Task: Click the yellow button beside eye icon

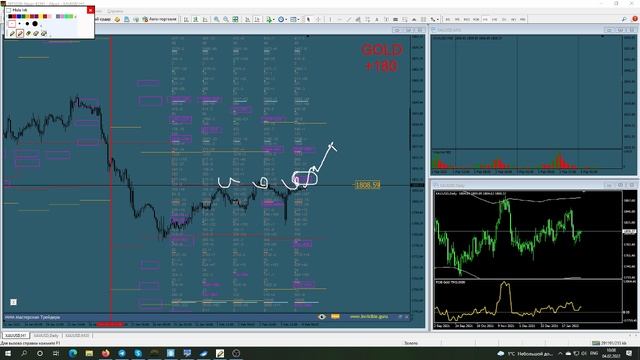Action: click(x=335, y=316)
